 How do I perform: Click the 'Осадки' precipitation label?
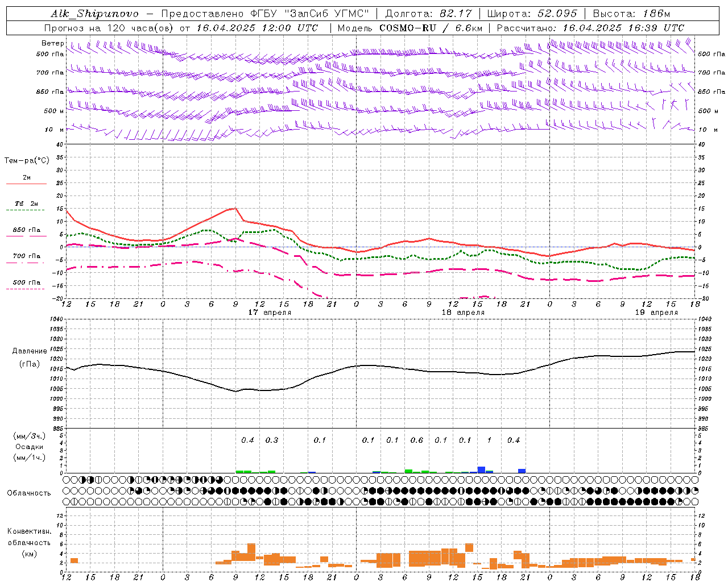30,447
